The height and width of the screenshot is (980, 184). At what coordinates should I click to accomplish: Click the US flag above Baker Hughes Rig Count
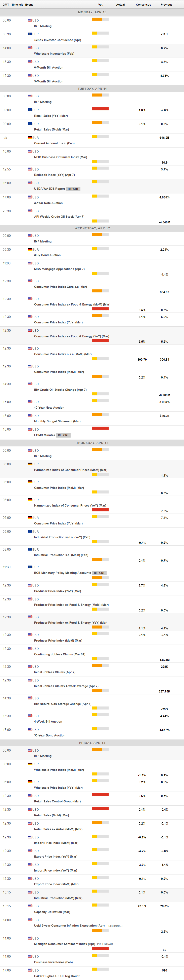pos(30,970)
